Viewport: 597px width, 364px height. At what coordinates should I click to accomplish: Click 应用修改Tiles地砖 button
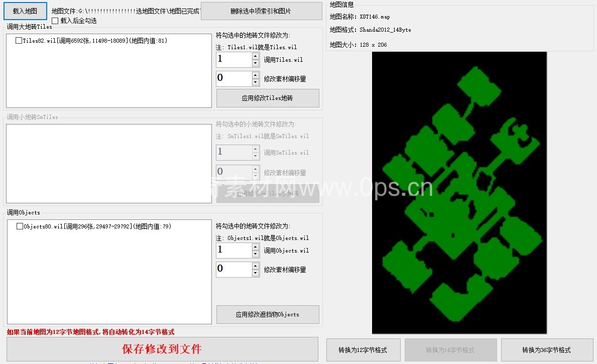[268, 98]
